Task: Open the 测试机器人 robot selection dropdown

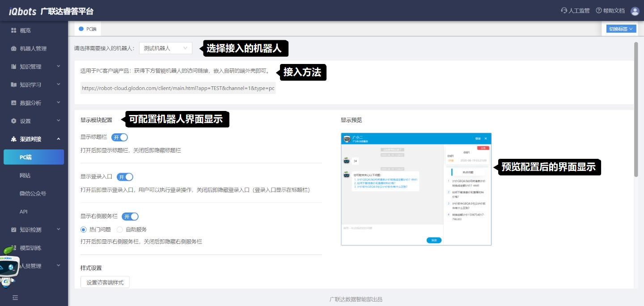Action: coord(165,48)
